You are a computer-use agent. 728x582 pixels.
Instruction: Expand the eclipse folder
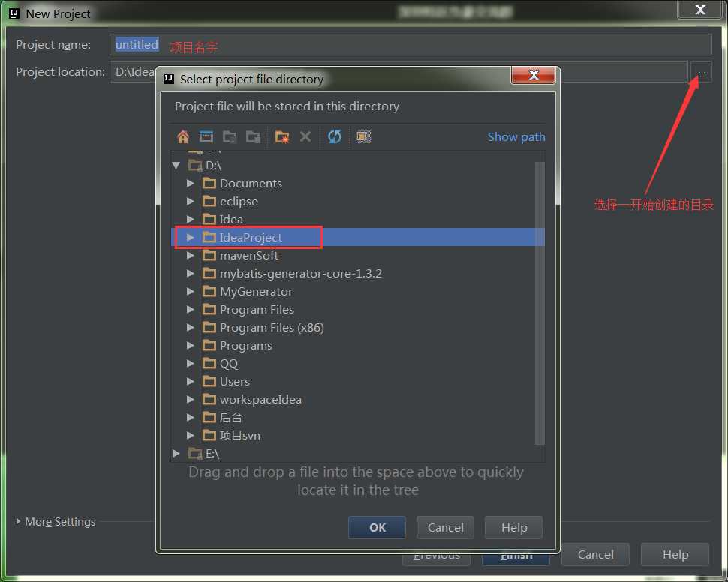190,202
